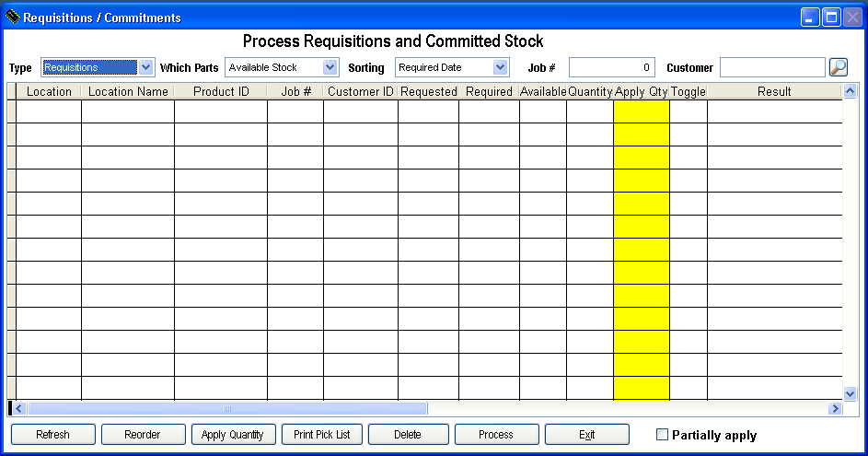Click the customer search magnifier icon
This screenshot has width=868, height=456.
(838, 67)
